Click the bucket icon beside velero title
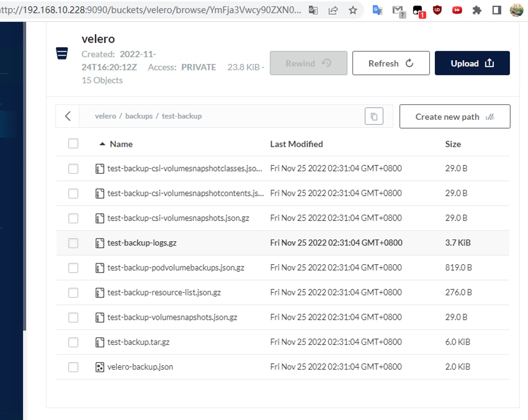This screenshot has width=528, height=420. pyautogui.click(x=62, y=53)
